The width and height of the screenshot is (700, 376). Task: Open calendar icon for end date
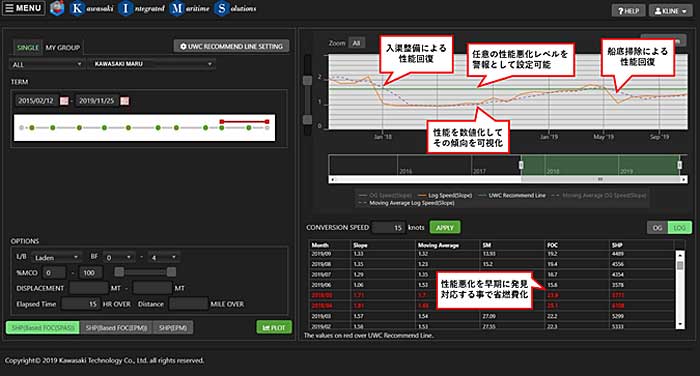coord(125,101)
